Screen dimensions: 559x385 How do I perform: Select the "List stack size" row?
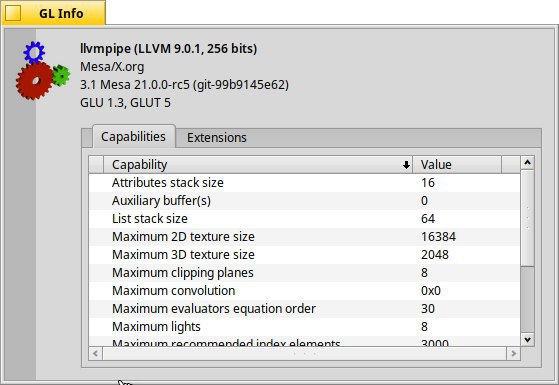pyautogui.click(x=304, y=219)
